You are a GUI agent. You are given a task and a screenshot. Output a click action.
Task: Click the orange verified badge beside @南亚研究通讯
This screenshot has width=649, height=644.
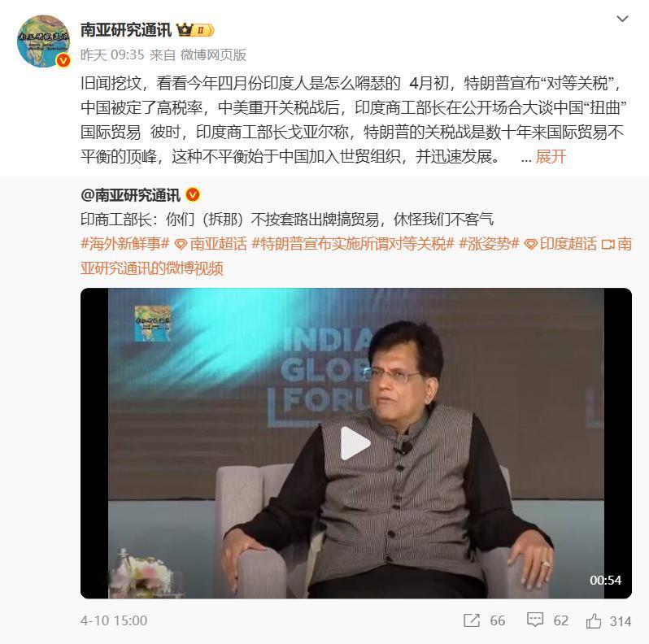193,194
